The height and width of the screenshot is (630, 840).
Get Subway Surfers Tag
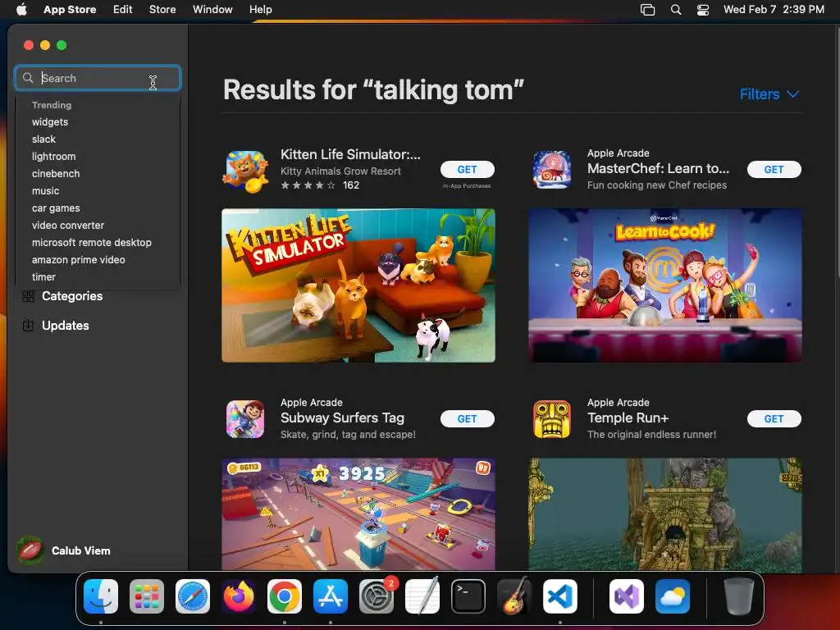pos(467,419)
